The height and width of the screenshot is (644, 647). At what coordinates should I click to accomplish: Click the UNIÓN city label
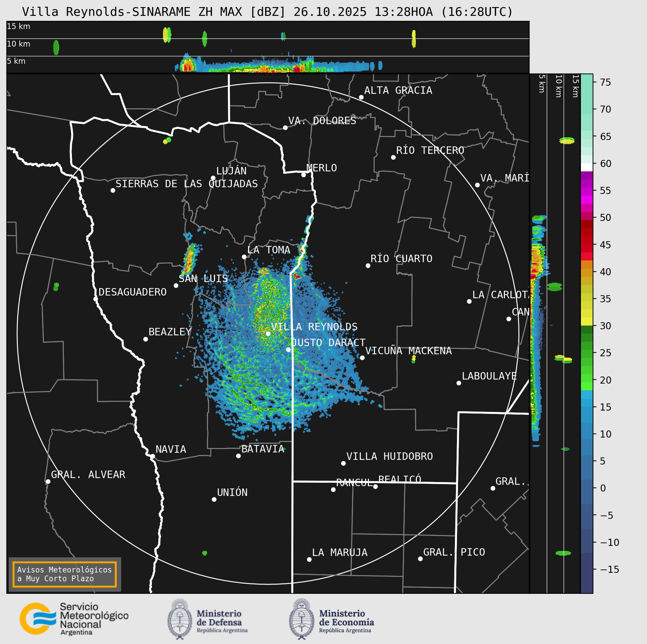(232, 493)
